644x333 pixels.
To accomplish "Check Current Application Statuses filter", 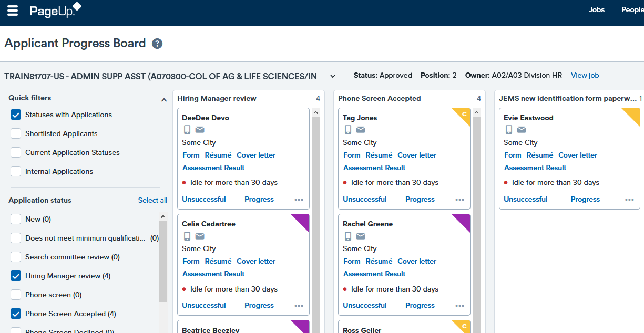I will (x=16, y=152).
